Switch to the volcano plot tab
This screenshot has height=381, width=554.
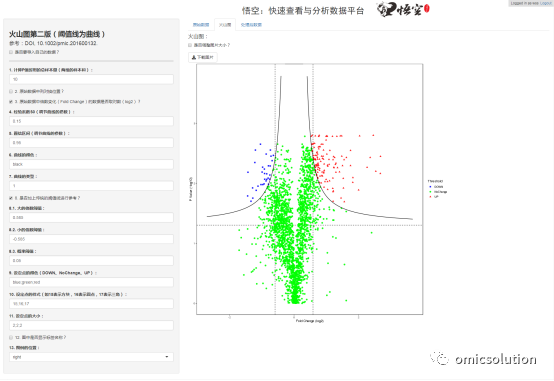[x=225, y=25]
